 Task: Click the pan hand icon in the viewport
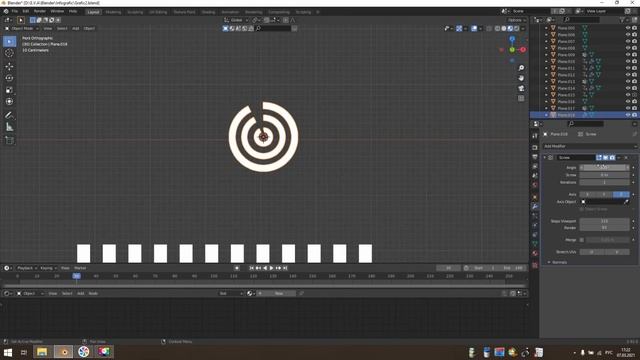(x=521, y=78)
